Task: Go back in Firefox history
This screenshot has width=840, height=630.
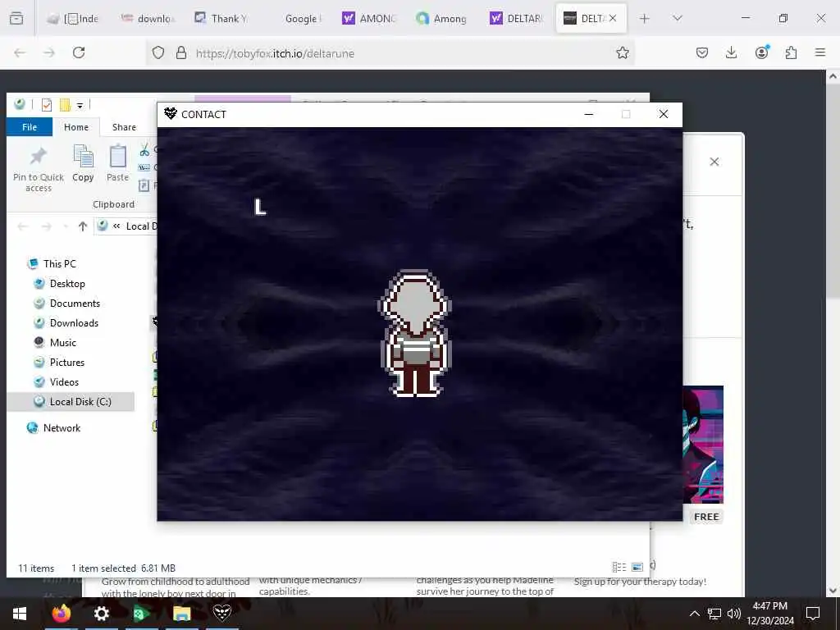Action: 20,52
